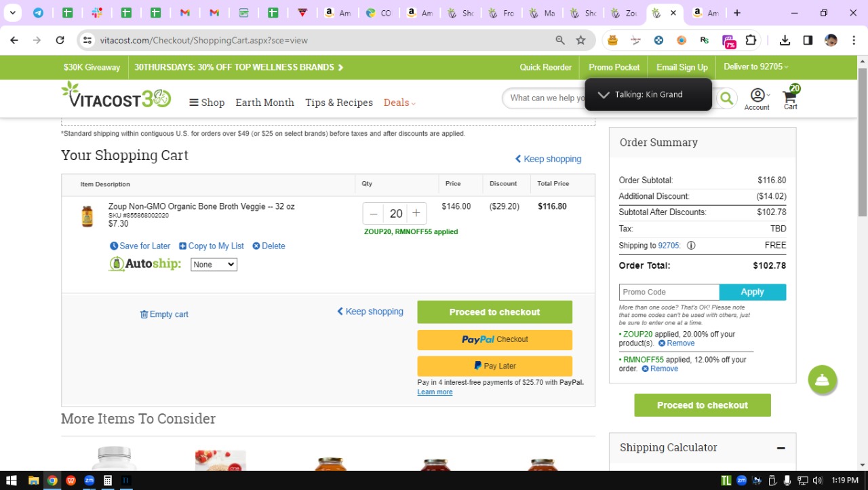Choose the PayPal Pay Later button
This screenshot has height=490, width=868.
point(495,366)
